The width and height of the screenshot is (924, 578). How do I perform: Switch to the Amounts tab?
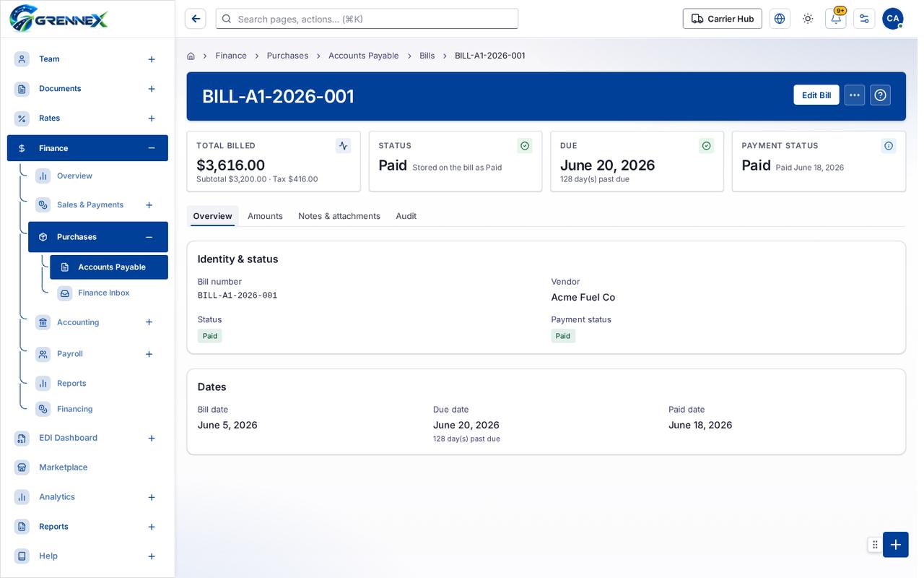pyautogui.click(x=265, y=216)
